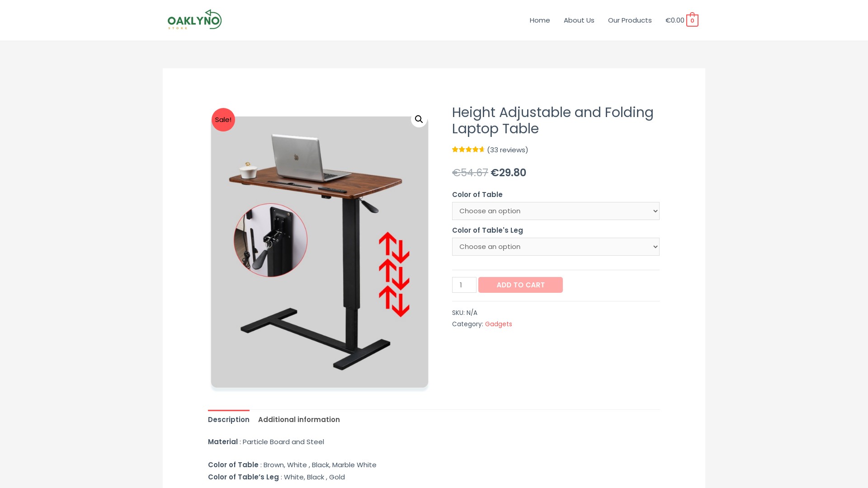Viewport: 868px width, 488px height.
Task: Click the quantity input field
Action: coord(464,285)
